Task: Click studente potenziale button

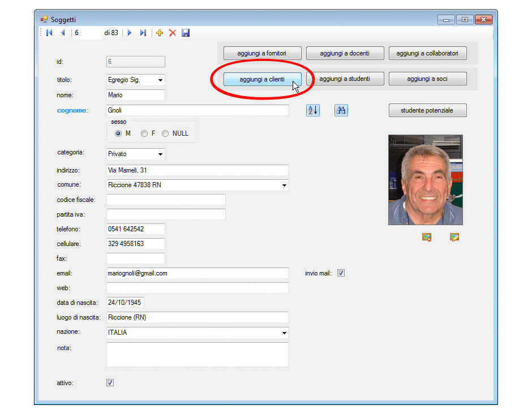Action: click(427, 110)
